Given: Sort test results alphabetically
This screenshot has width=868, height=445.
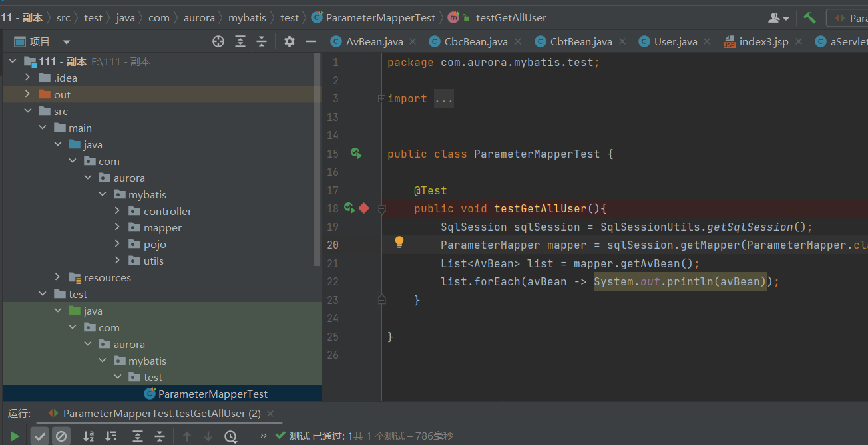Looking at the screenshot, I should pos(89,436).
